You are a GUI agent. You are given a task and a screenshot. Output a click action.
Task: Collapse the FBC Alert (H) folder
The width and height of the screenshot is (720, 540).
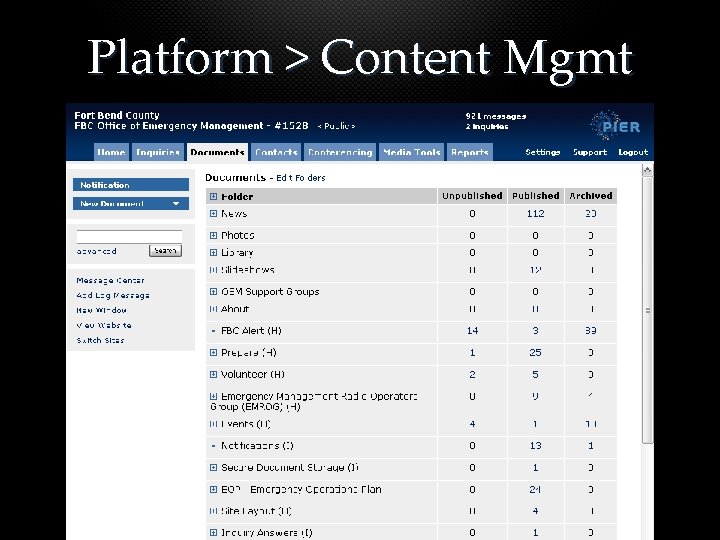tap(213, 331)
